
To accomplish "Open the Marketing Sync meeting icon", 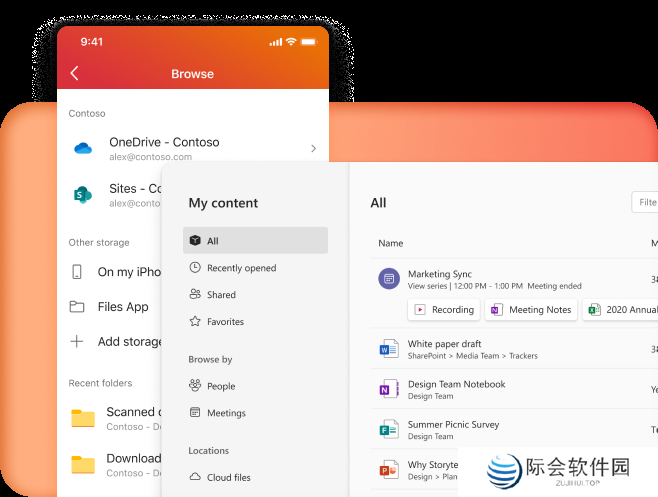I will 389,279.
